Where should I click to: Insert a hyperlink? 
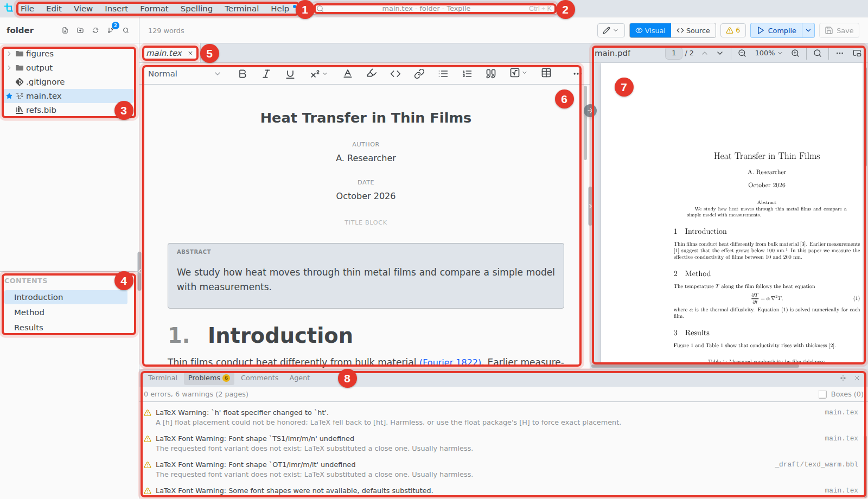click(419, 74)
